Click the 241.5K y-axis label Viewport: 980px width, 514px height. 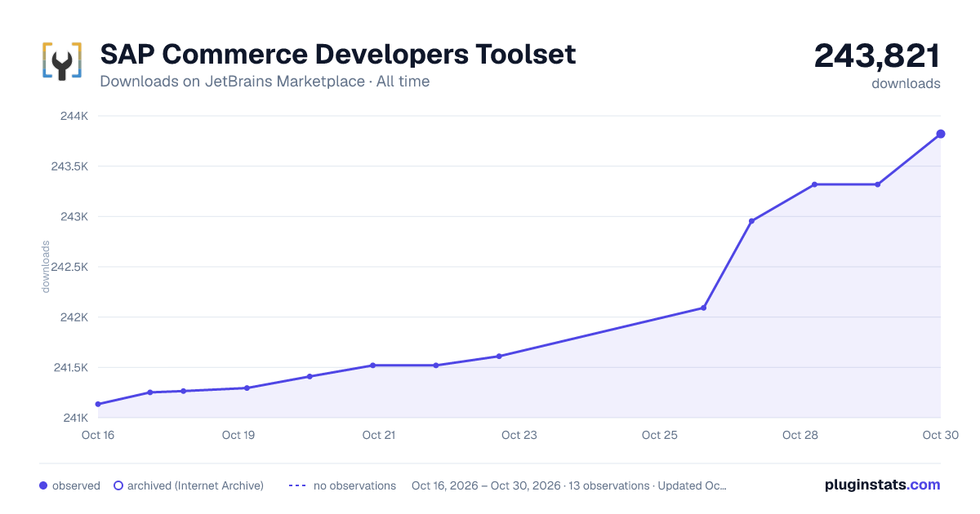coord(70,368)
